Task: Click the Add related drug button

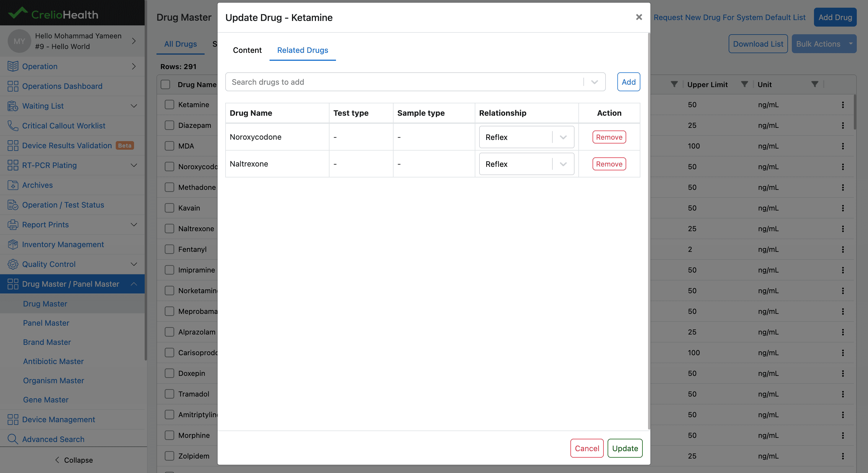Action: point(629,82)
